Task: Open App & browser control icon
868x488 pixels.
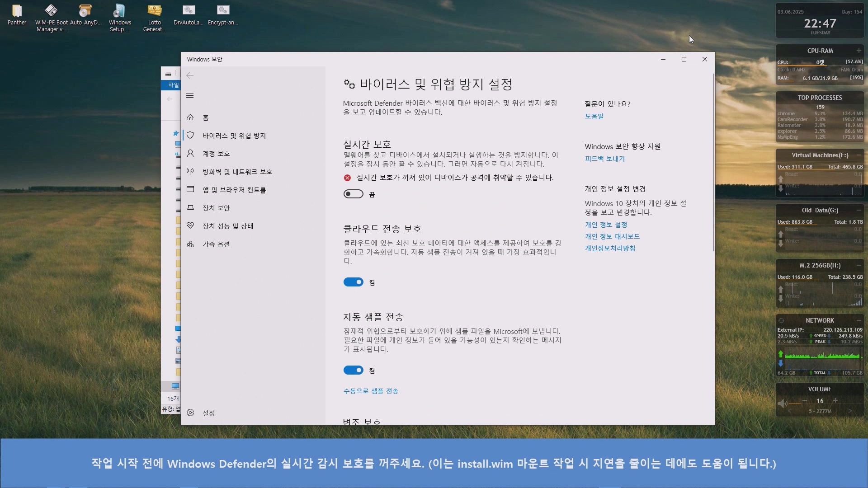Action: 190,190
